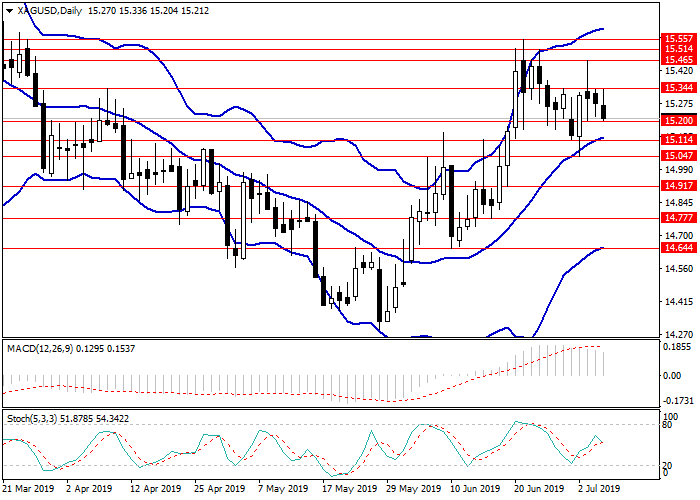The width and height of the screenshot is (700, 500).
Task: Click the 14.644 red price label
Action: click(679, 247)
